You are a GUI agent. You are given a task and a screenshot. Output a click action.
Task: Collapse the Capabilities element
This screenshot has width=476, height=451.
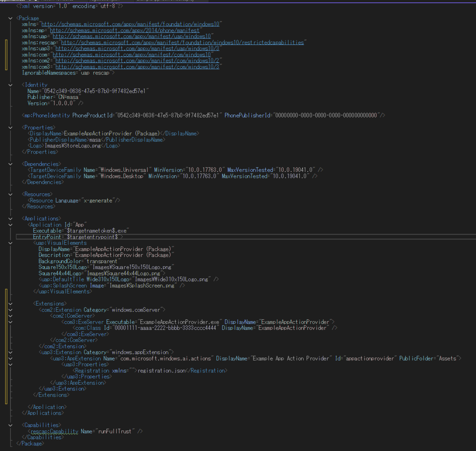click(10, 424)
